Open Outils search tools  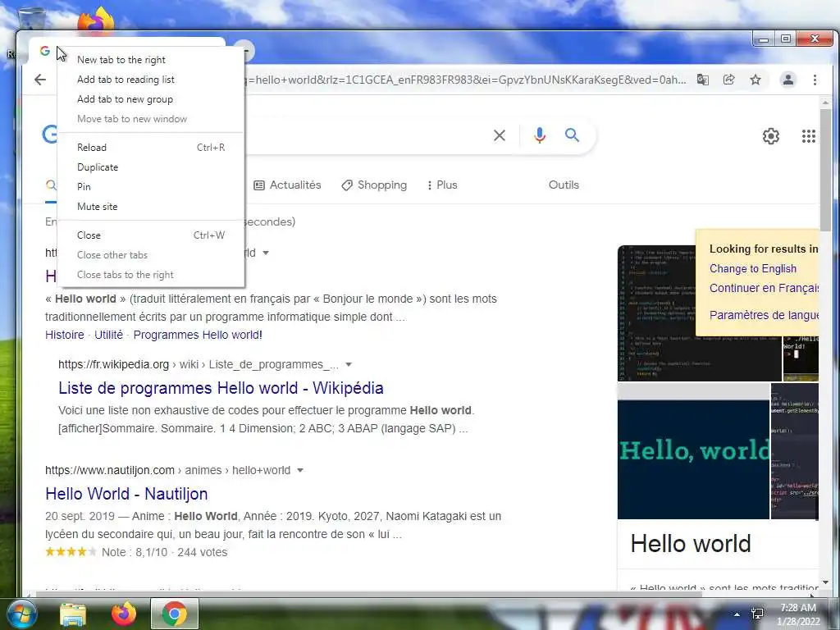[x=564, y=185]
